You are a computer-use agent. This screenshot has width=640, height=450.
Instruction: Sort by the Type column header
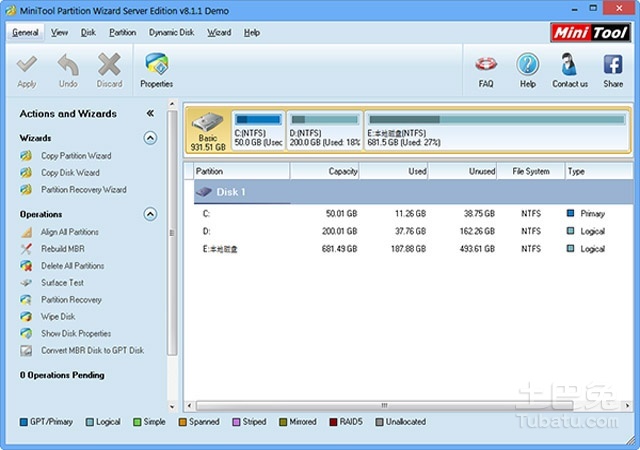pyautogui.click(x=599, y=171)
